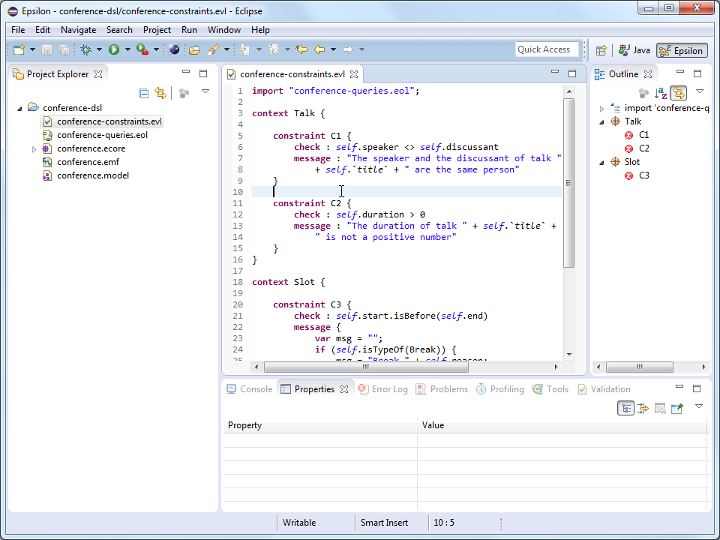Click Collapse All in Project Explorer
Image resolution: width=720 pixels, height=540 pixels.
pos(144,93)
